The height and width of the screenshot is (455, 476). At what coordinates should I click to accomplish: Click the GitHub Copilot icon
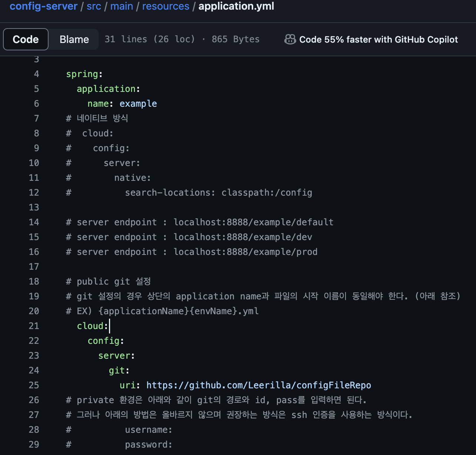290,39
